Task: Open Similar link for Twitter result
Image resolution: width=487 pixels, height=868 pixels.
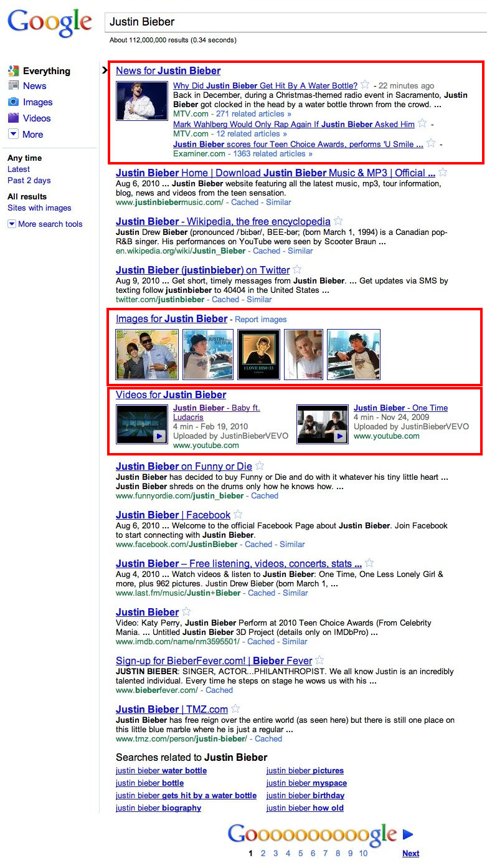Action: coord(259,299)
